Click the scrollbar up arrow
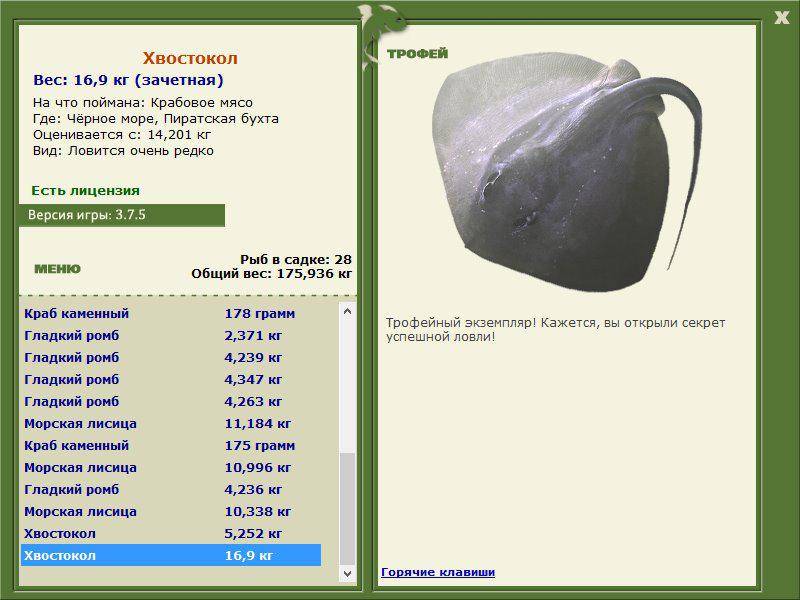 click(x=347, y=311)
